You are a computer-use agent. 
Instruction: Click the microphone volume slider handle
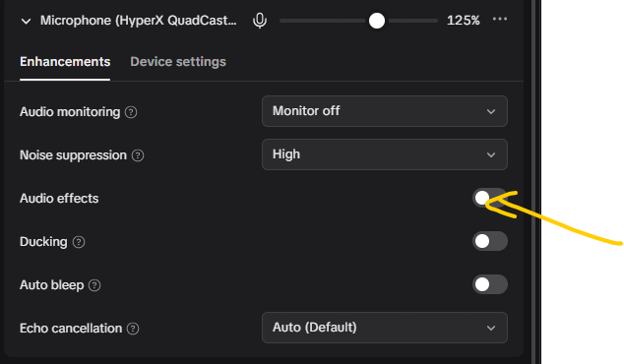pos(377,21)
